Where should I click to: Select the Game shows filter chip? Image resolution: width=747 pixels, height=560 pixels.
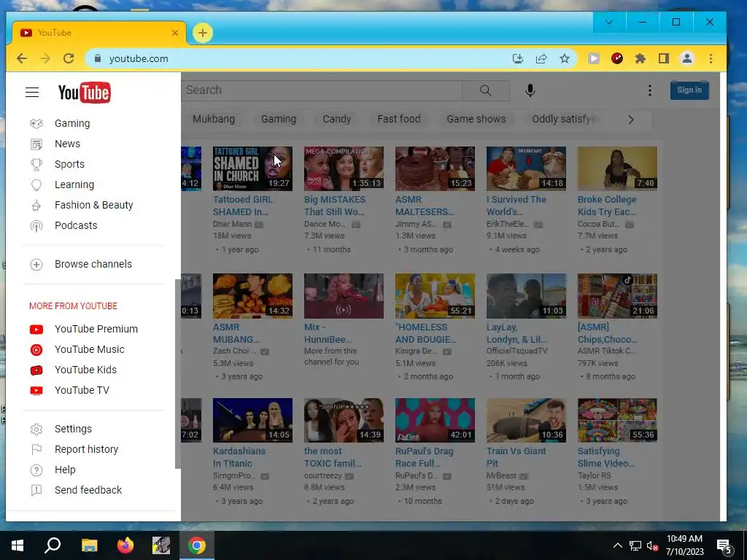tap(476, 119)
